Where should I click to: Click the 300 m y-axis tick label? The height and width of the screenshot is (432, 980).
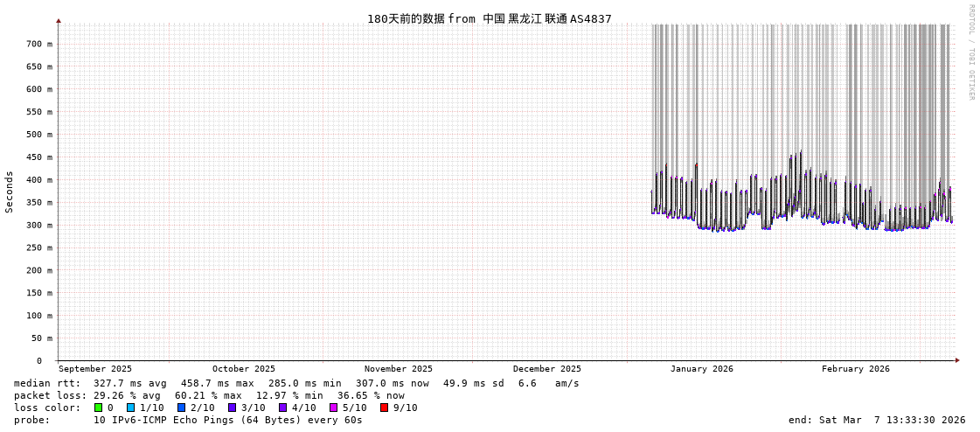tap(38, 226)
